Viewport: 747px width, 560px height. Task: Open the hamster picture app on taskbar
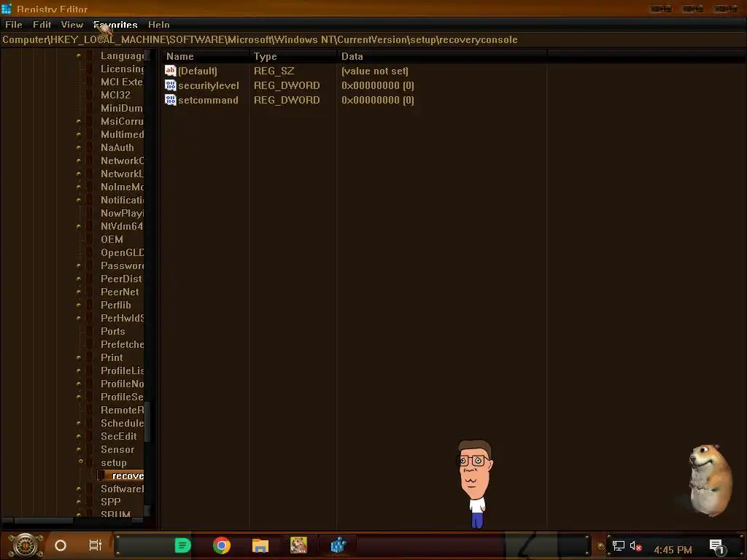click(x=298, y=545)
